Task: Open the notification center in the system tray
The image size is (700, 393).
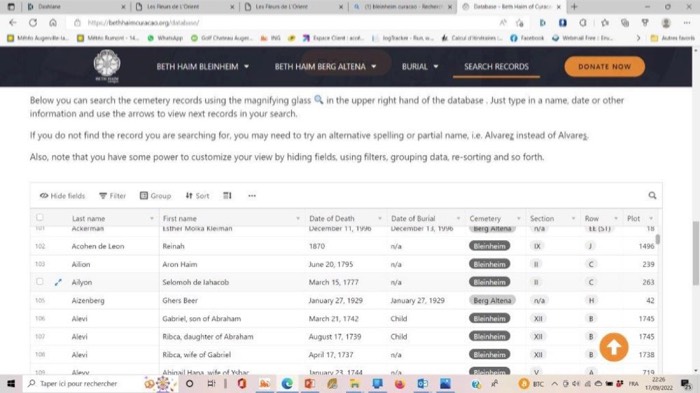Action: [x=686, y=383]
